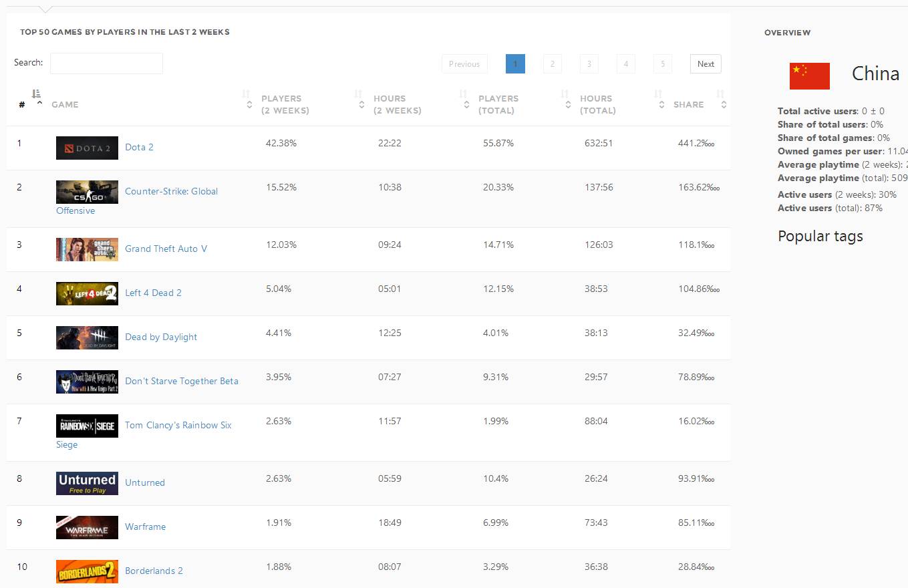Click the CS:GO game thumbnail
The width and height of the screenshot is (908, 588).
87,192
